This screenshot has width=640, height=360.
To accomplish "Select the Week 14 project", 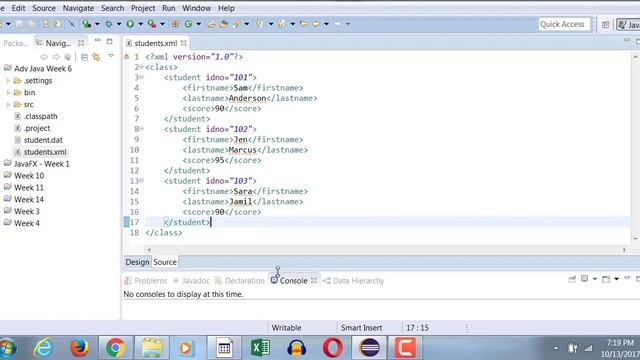I will pos(24,200).
